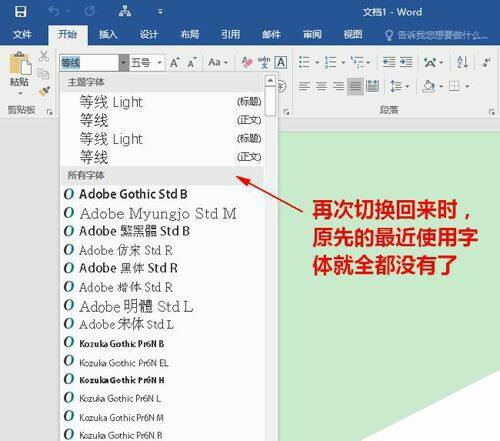This screenshot has width=500, height=441.
Task: Click the Clear Formatting eraser icon
Action: pos(247,62)
